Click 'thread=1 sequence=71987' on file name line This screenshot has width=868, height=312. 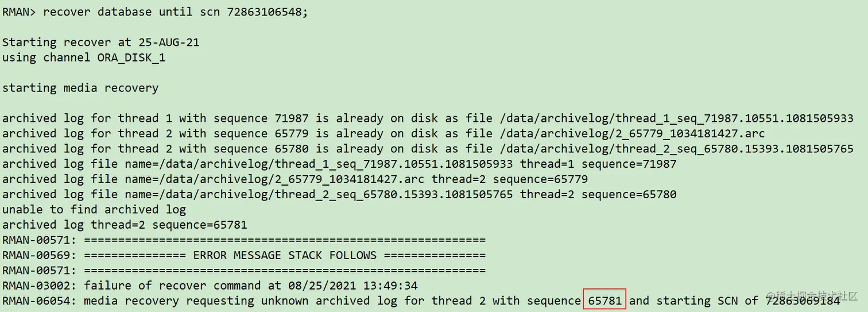pos(598,164)
